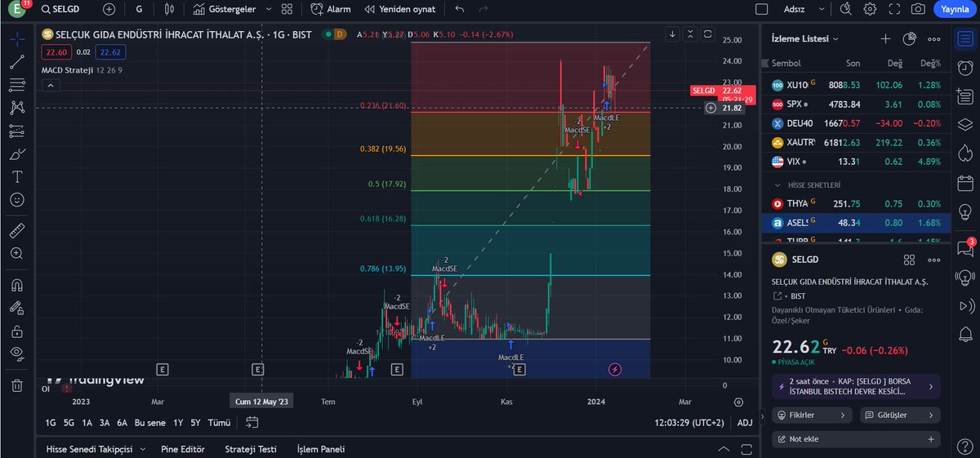Open the Fikirler ideas link
This screenshot has height=458, width=980.
(813, 415)
